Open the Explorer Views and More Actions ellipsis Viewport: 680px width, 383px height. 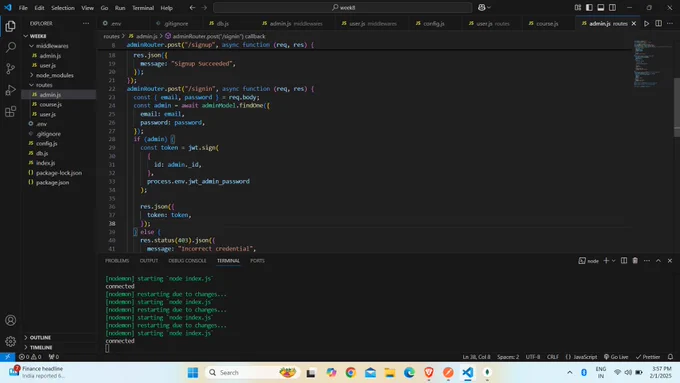coord(86,23)
